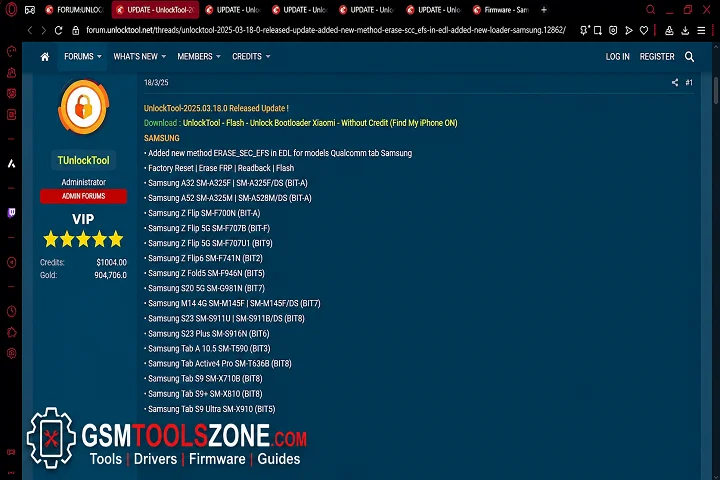Open browser tab search magnifier icon

[650, 10]
